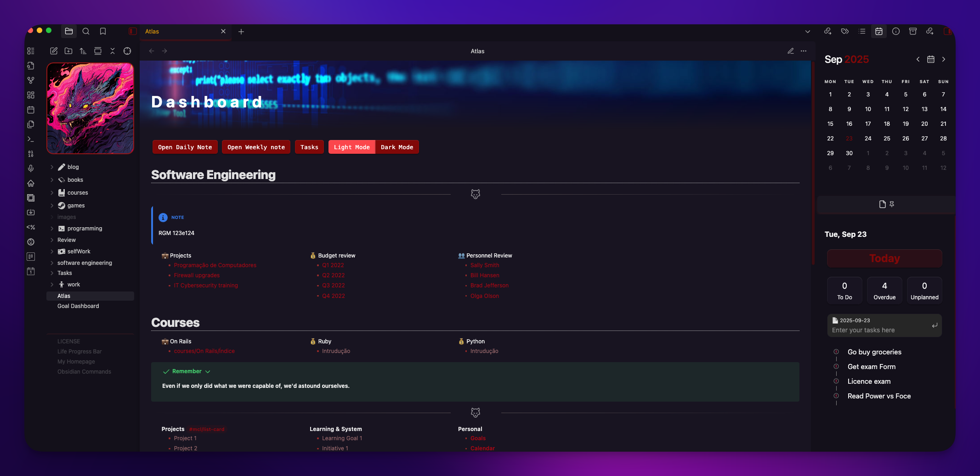Show the Overdue tasks filter
Viewport: 980px width, 476px height.
point(884,291)
